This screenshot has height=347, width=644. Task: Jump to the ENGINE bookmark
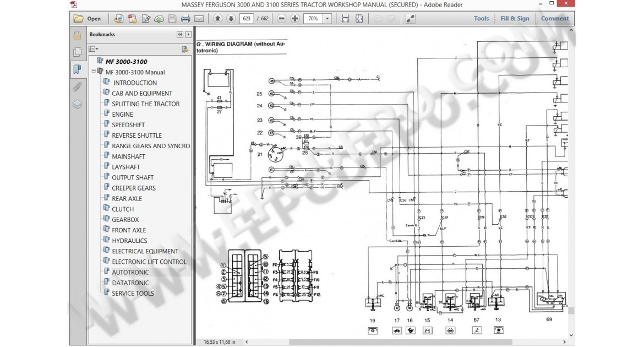[x=122, y=115]
